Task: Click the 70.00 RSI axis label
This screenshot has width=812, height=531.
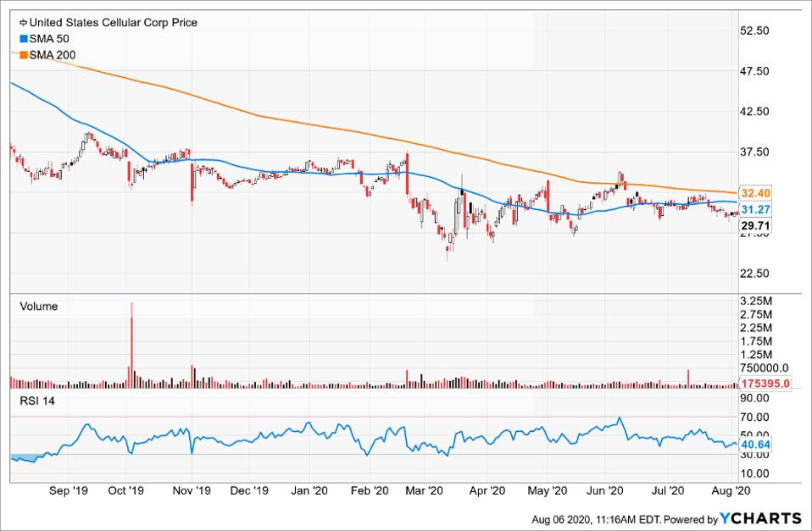Action: 754,417
